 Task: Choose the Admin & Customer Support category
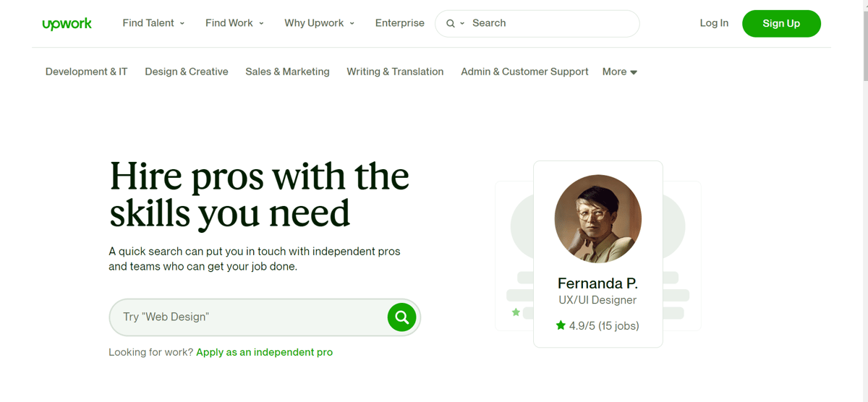(524, 72)
